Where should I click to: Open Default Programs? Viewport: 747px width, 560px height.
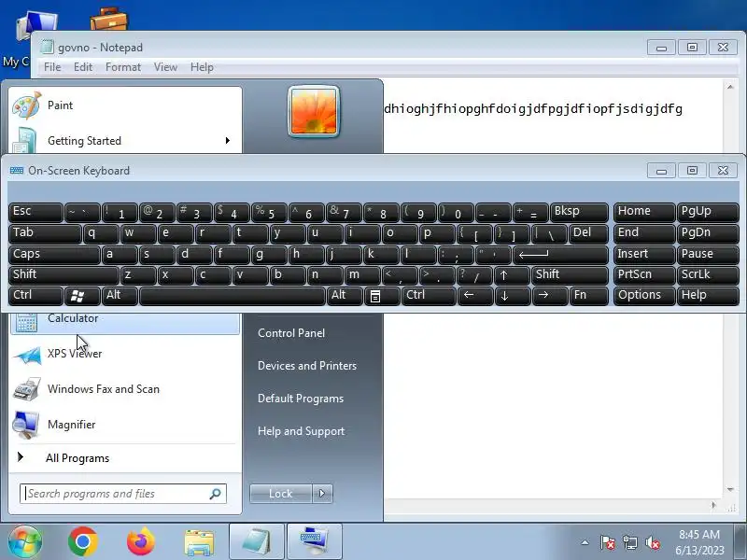click(300, 399)
